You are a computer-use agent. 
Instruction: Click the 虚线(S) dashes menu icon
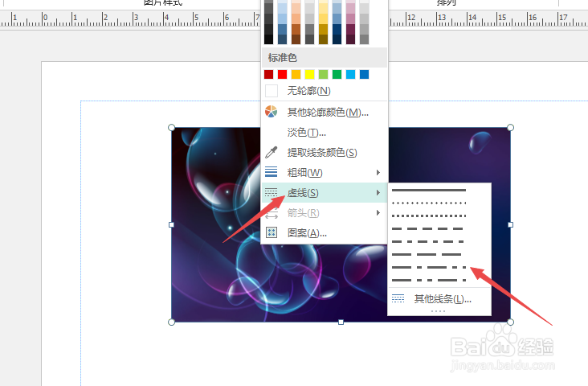(x=272, y=193)
